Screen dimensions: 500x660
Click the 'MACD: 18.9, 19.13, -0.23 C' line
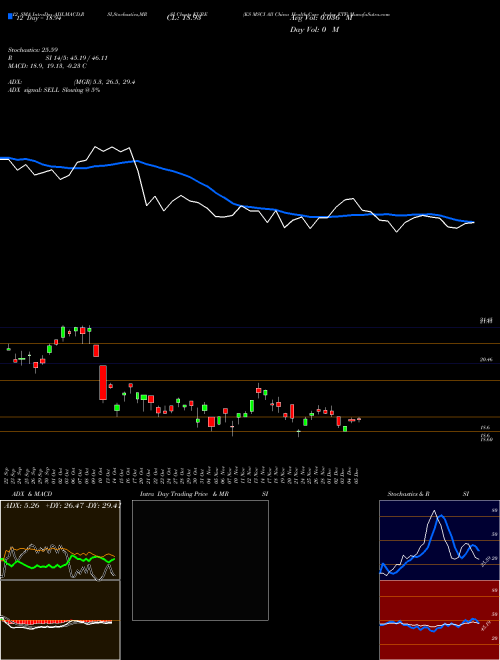(x=47, y=66)
